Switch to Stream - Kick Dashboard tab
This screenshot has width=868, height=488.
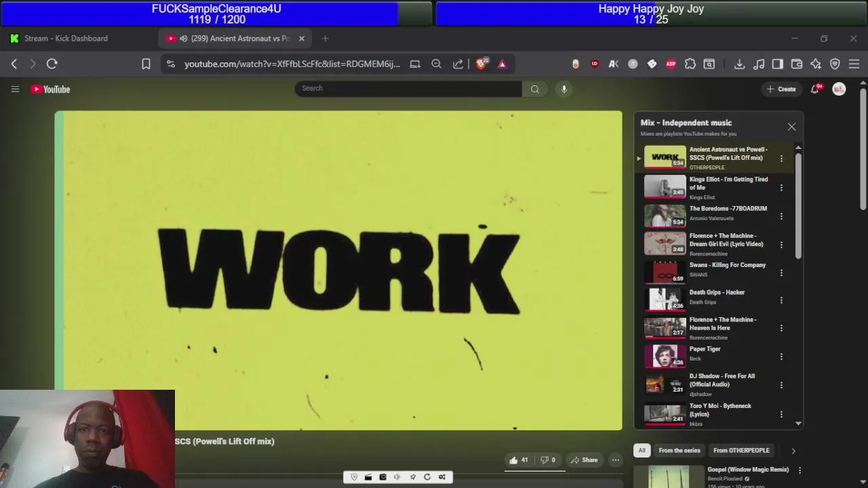(x=66, y=39)
